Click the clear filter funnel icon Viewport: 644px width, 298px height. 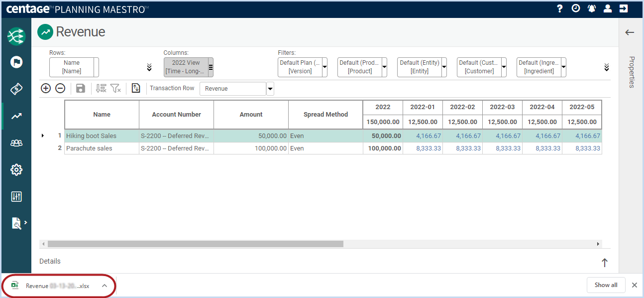click(115, 88)
